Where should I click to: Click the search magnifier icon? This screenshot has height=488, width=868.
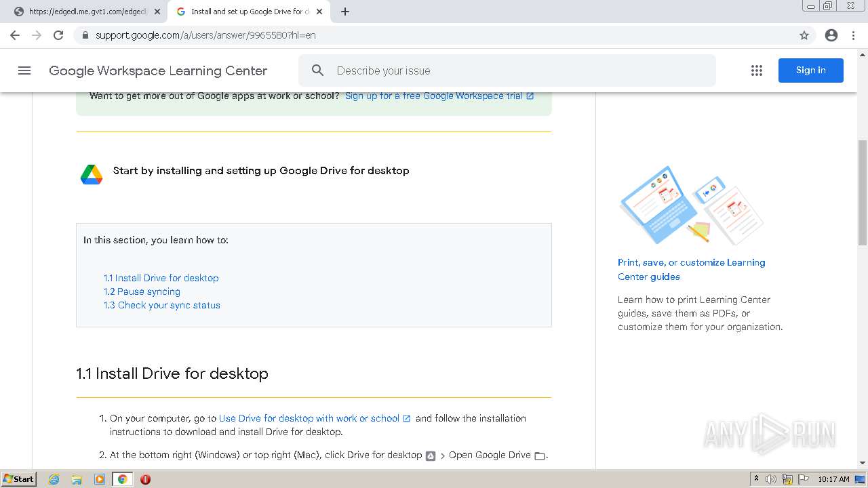(x=317, y=70)
